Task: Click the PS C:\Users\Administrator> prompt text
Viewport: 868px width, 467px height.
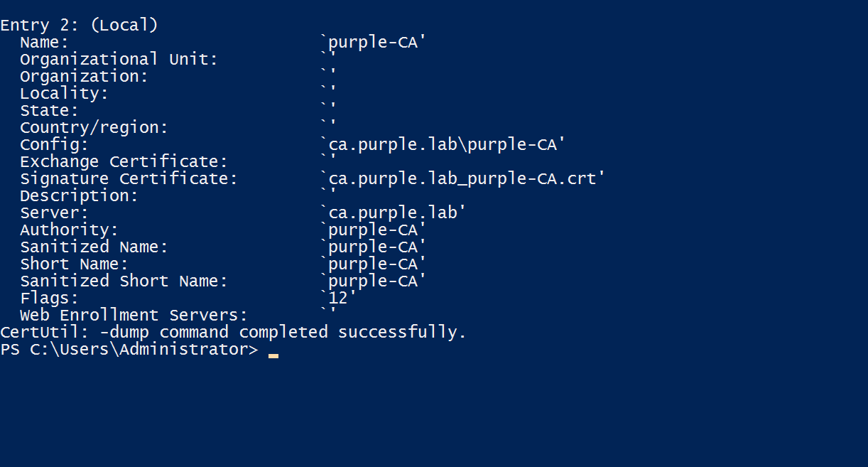Action: pyautogui.click(x=129, y=350)
